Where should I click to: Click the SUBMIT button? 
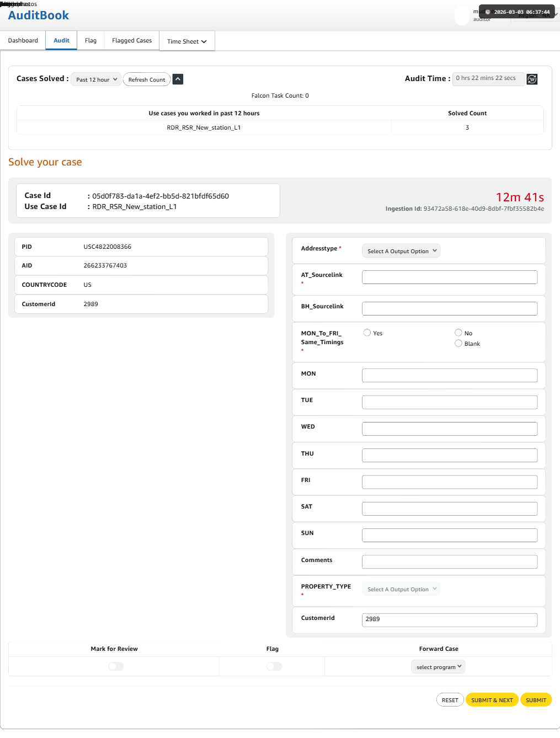[536, 700]
